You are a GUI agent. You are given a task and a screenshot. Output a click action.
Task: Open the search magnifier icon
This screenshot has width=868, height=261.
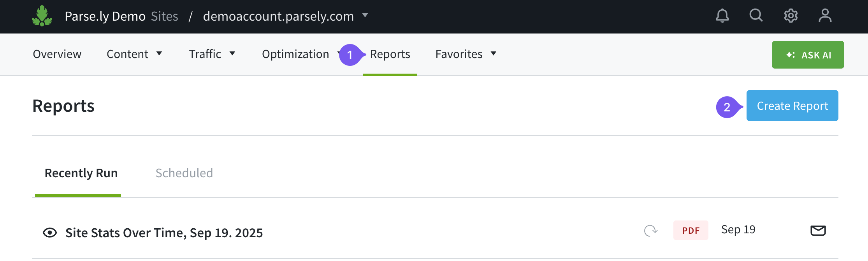coord(756,16)
